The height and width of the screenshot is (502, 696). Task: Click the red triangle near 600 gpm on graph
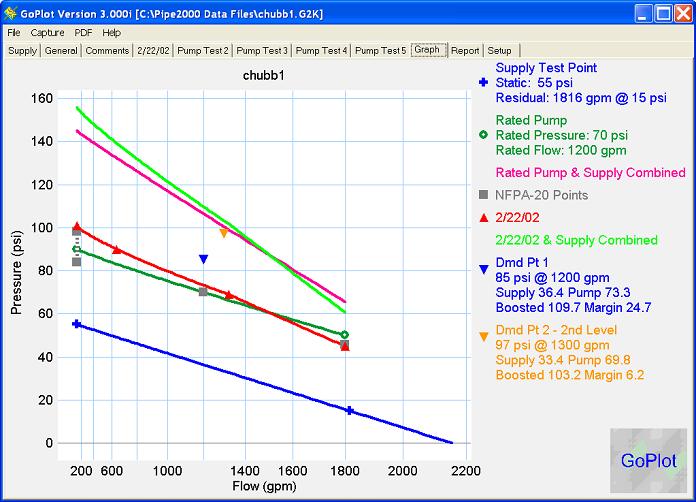click(117, 250)
